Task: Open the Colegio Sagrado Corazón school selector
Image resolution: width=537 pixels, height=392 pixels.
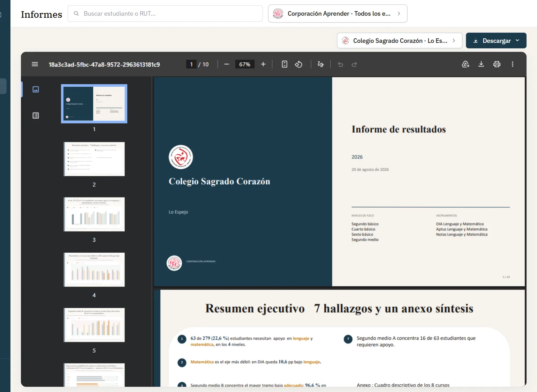Action: click(400, 41)
